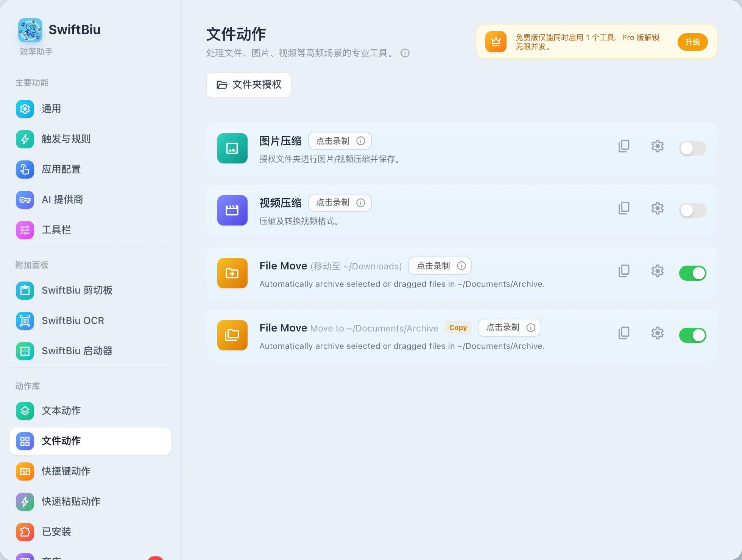The width and height of the screenshot is (742, 560).
Task: Click text 'Move to ~/Documents/Archive'
Action: [x=374, y=328]
